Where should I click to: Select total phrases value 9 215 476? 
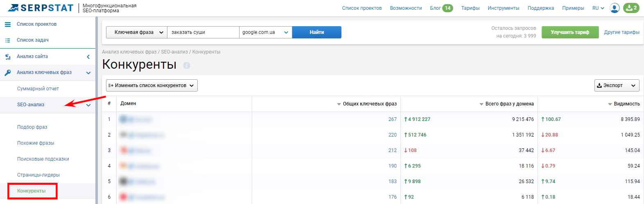[x=523, y=119]
